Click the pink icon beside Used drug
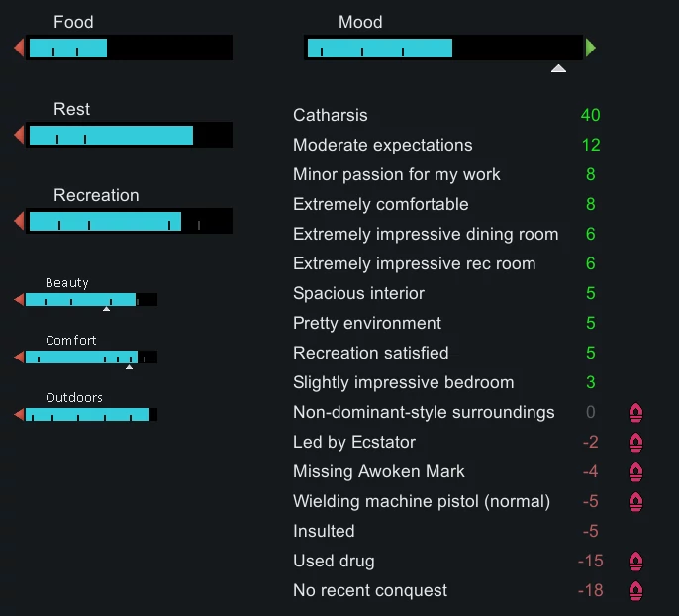The image size is (679, 616). click(x=636, y=562)
